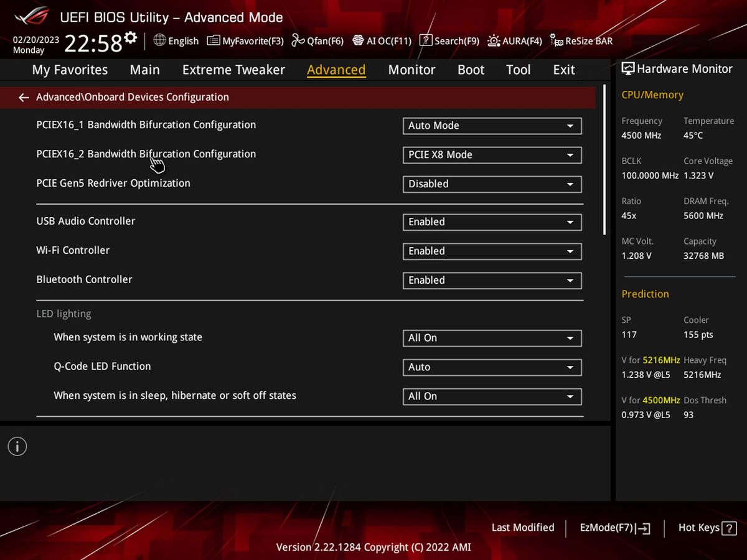Viewport: 747px width, 560px height.
Task: Open Last Modified log
Action: (x=523, y=528)
